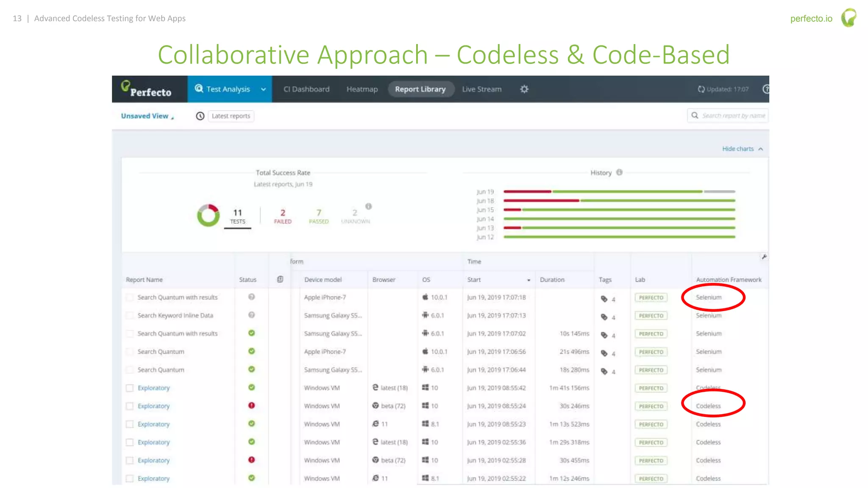Check the Exploratory row from 02:55:36
The width and height of the screenshot is (868, 488).
pyautogui.click(x=130, y=442)
